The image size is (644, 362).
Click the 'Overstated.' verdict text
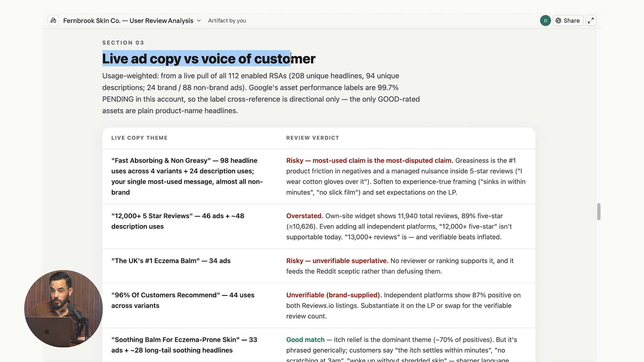[304, 216]
